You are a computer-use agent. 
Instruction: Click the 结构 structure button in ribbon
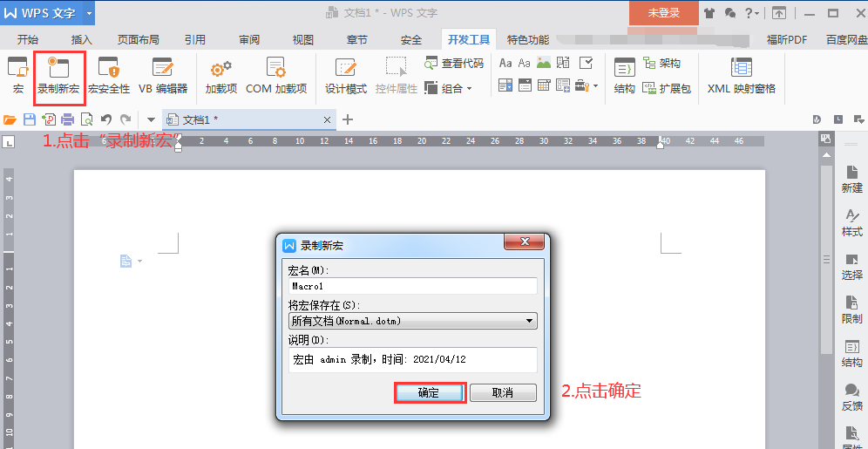coord(625,76)
